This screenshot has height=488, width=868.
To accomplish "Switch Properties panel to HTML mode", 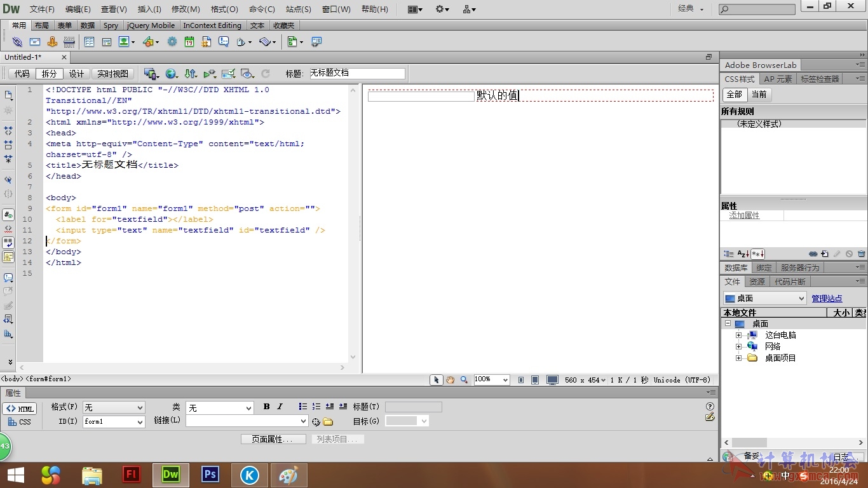I will coord(20,409).
